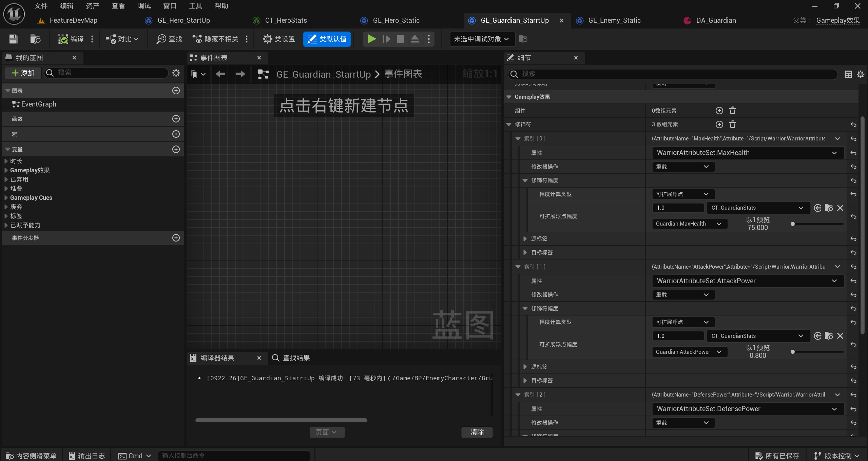Screen dimensions: 868x461
Task: Open graph bookmarks dropdown
Action: 198,74
